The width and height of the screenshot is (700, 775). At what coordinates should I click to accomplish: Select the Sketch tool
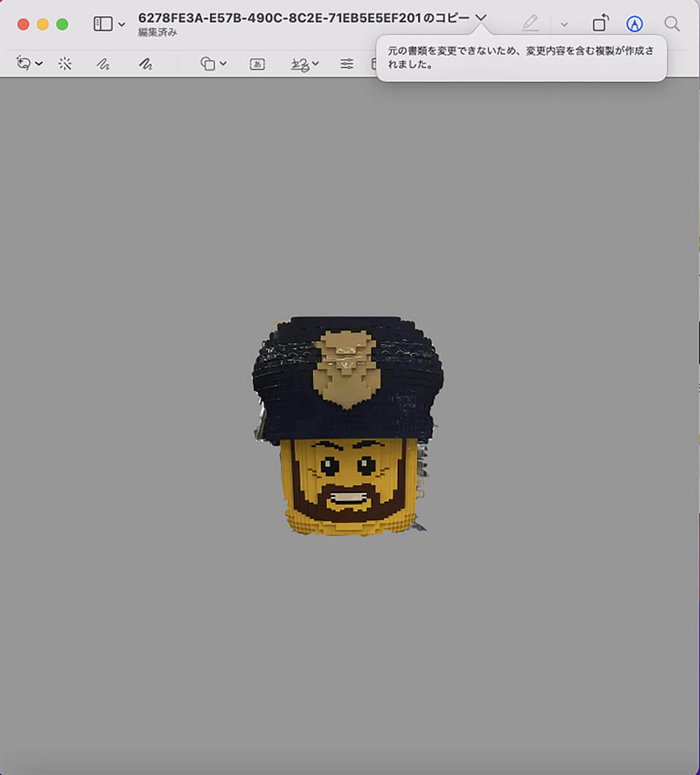[x=103, y=64]
